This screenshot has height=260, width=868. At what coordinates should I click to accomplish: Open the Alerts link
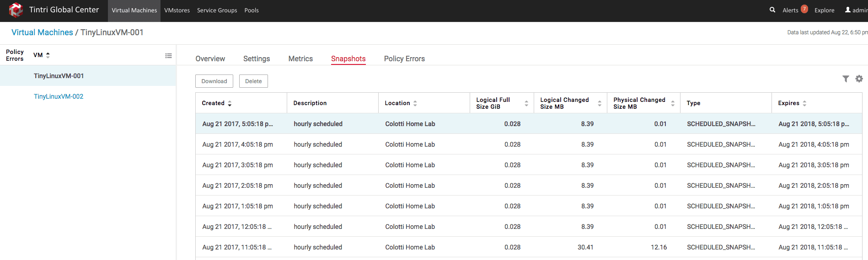[790, 11]
